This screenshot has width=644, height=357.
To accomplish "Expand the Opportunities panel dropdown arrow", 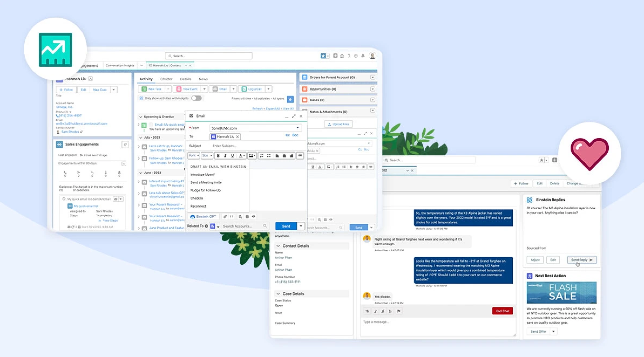I will pos(372,89).
